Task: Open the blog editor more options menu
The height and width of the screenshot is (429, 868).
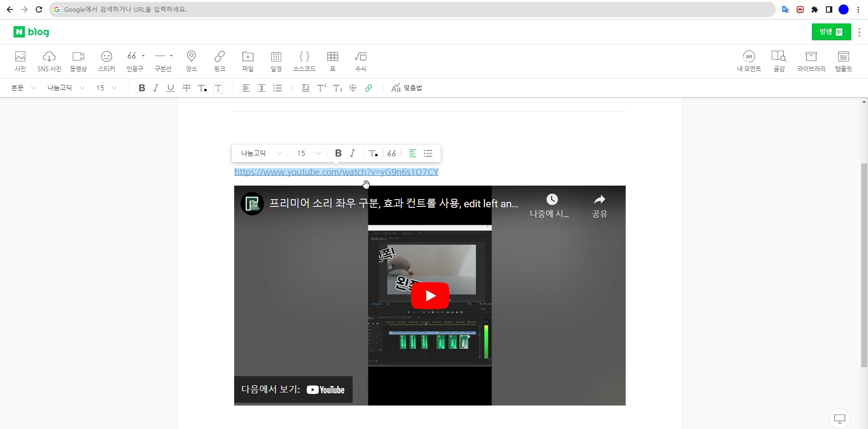Action: [859, 33]
